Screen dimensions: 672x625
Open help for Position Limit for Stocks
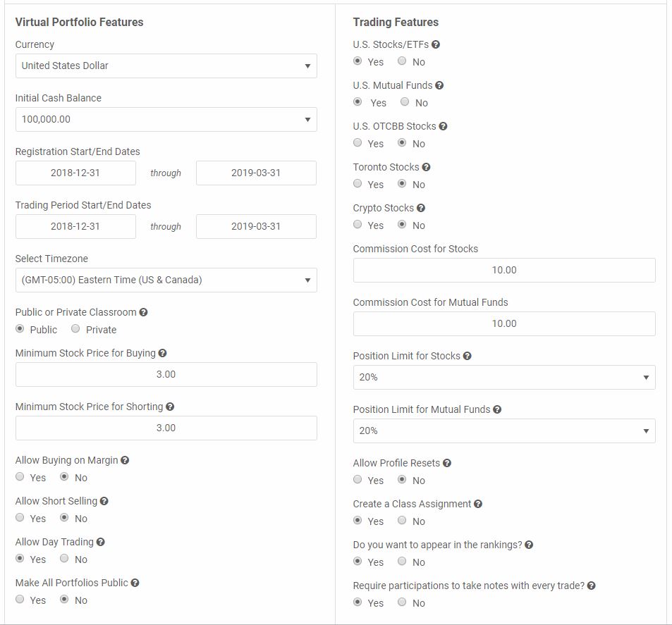(468, 356)
